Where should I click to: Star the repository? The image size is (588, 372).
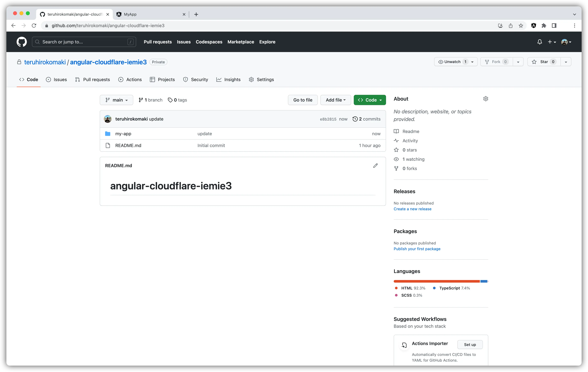(544, 61)
